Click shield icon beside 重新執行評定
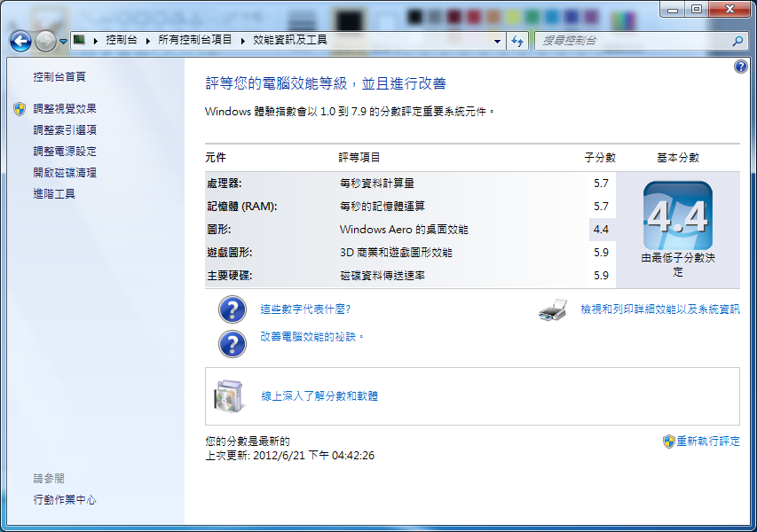 (x=668, y=442)
